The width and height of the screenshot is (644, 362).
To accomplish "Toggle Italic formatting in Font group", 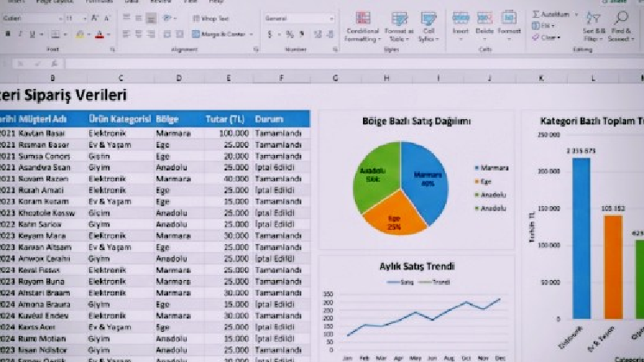I will [x=20, y=34].
